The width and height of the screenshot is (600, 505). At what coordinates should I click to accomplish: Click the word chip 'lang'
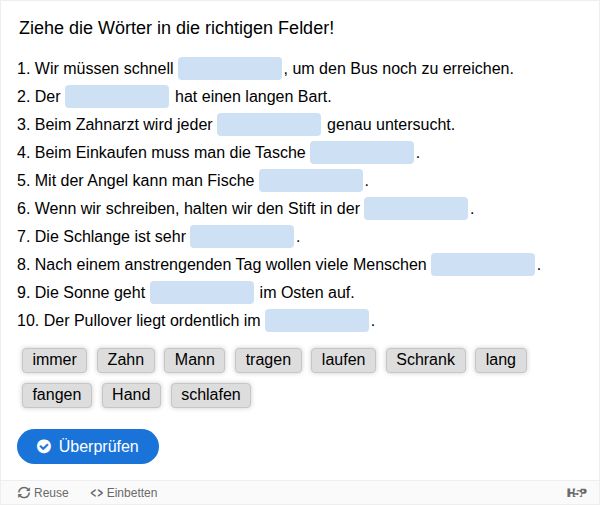pyautogui.click(x=501, y=360)
